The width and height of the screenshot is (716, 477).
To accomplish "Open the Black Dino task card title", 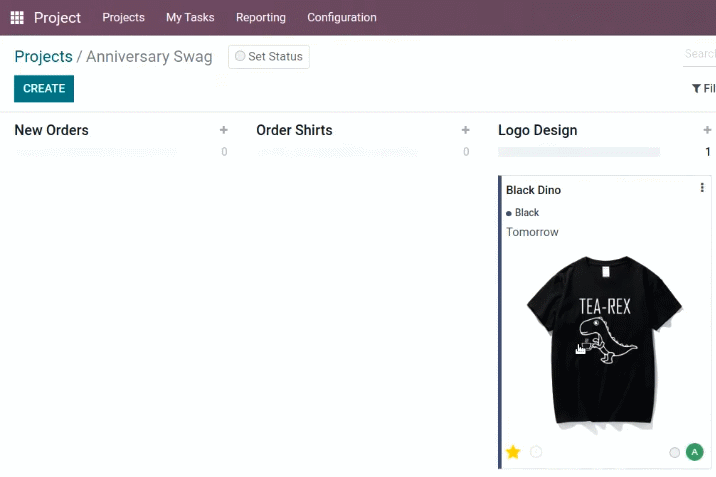I will point(533,190).
